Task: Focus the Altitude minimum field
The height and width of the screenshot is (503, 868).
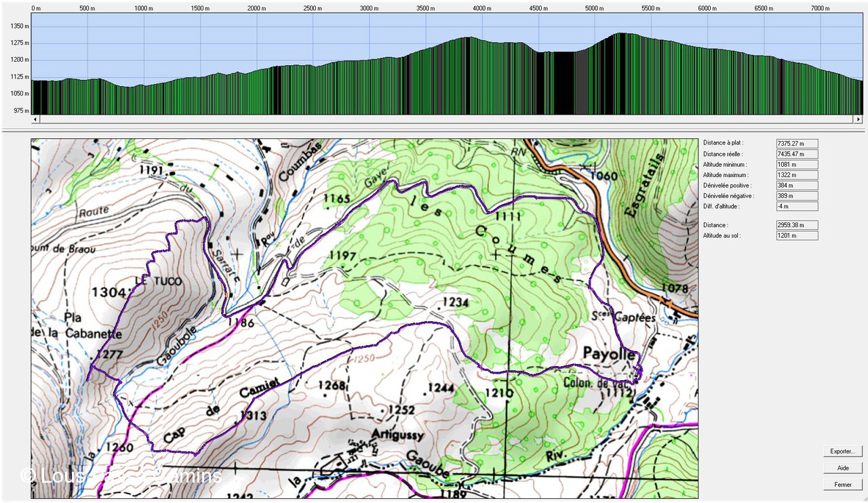Action: [797, 165]
